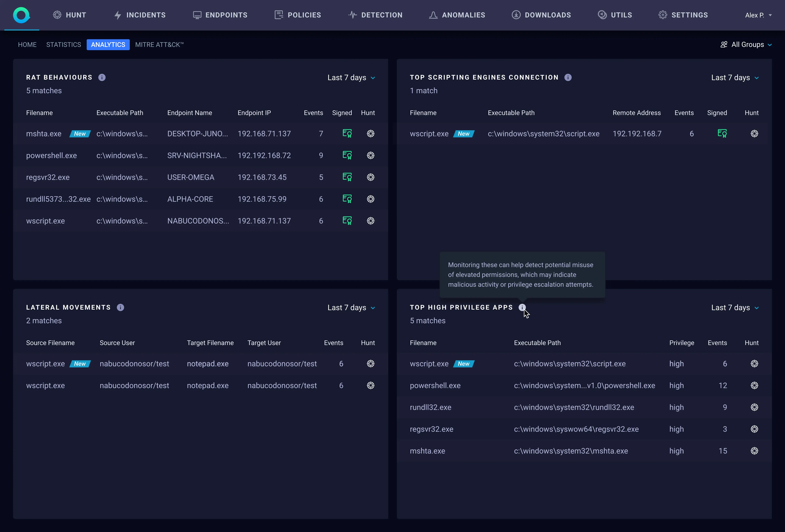785x532 pixels.
Task: Hunt wscript.exe on NABUCODONOS endpoint
Action: [371, 221]
